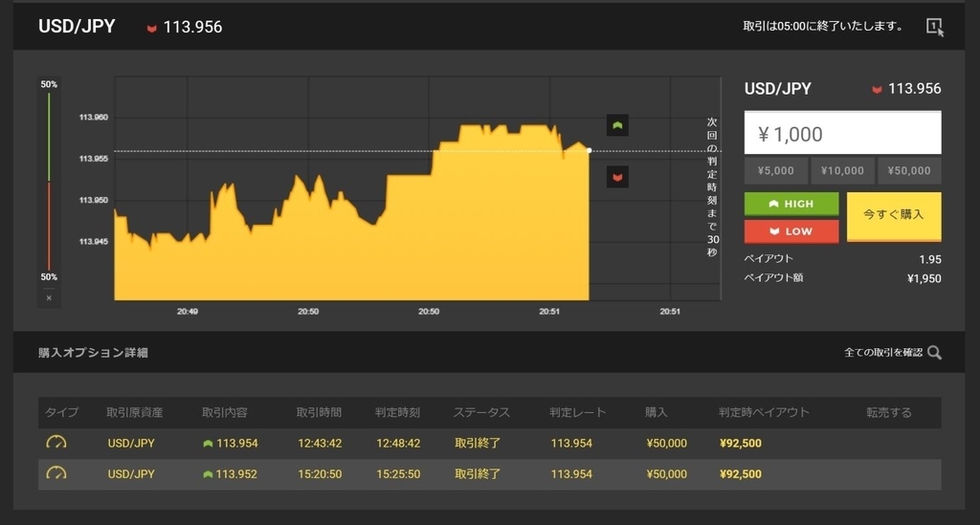Open the search magnifier for all trades

(934, 353)
